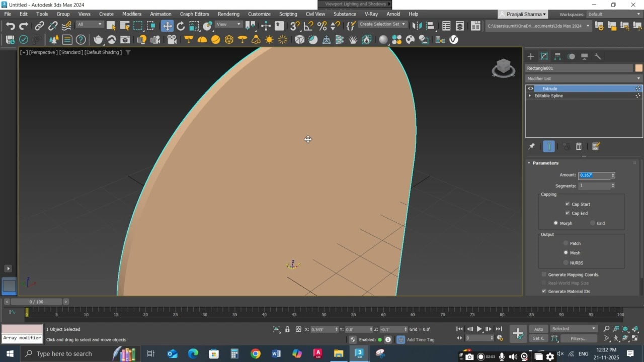Click the ViewCube in the viewport
This screenshot has height=362, width=644.
coord(503,68)
